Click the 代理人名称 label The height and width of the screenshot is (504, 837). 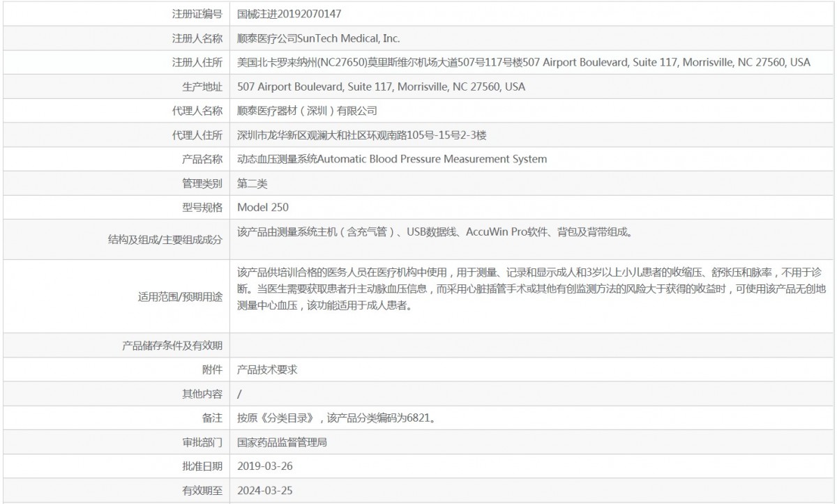(x=197, y=111)
